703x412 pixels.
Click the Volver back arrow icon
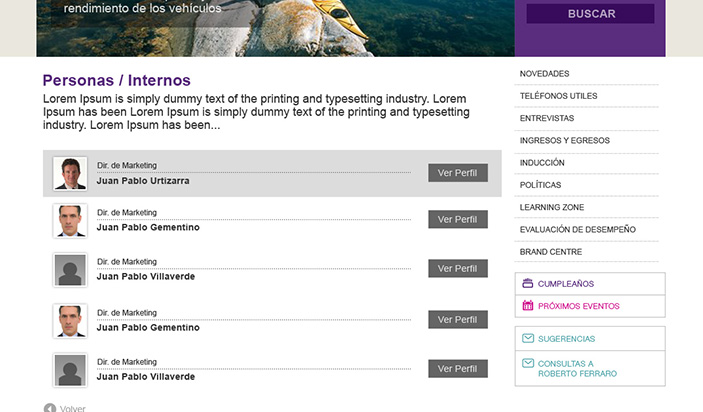tap(50, 408)
